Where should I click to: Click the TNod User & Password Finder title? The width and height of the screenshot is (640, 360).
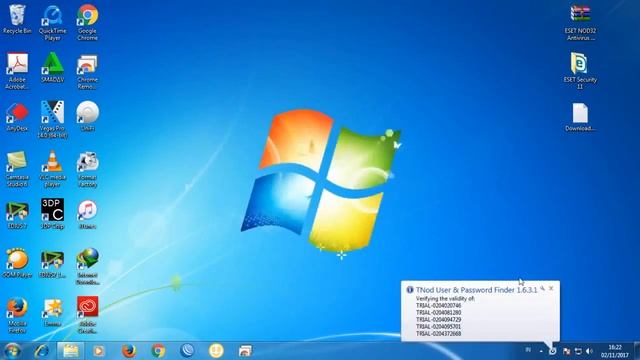[x=476, y=290]
